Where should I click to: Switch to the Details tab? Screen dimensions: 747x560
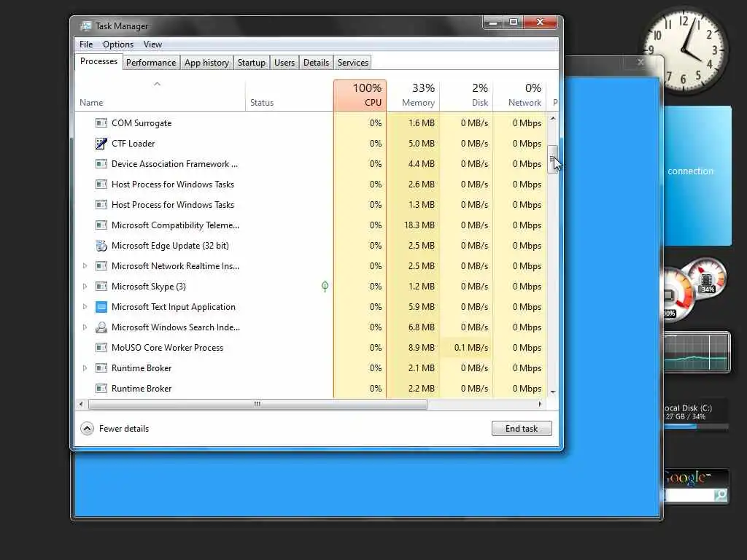(317, 63)
